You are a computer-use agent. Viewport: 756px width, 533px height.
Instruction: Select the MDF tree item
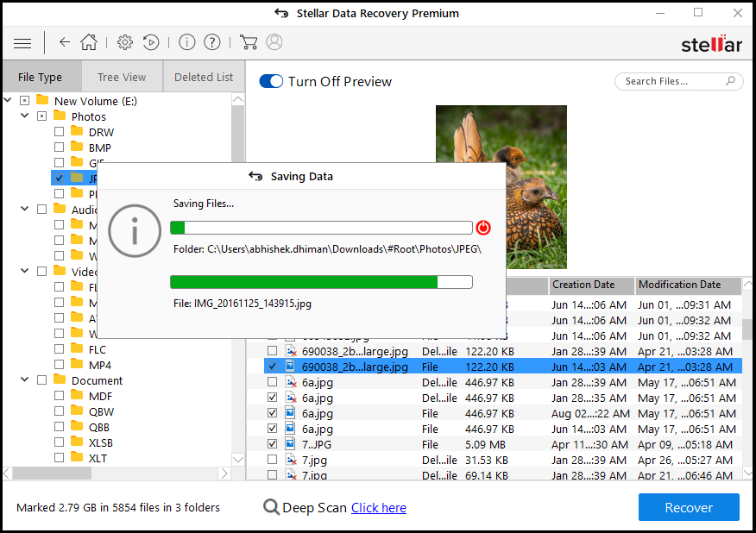[x=100, y=396]
